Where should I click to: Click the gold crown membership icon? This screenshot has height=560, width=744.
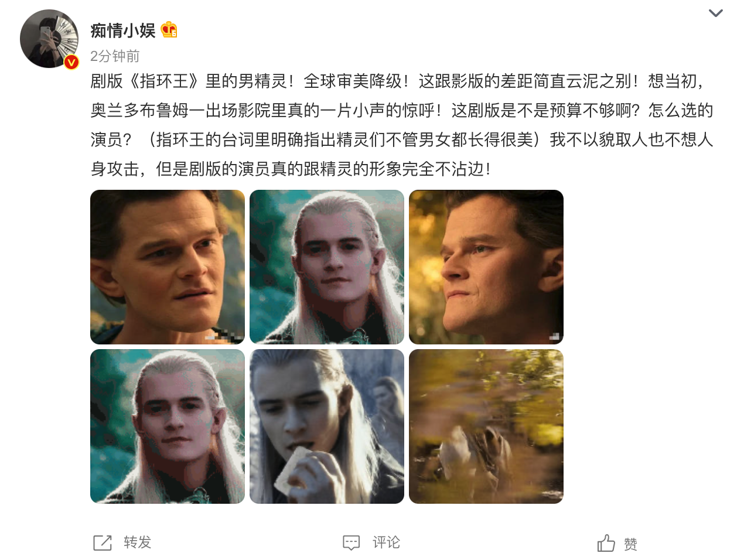click(x=169, y=30)
